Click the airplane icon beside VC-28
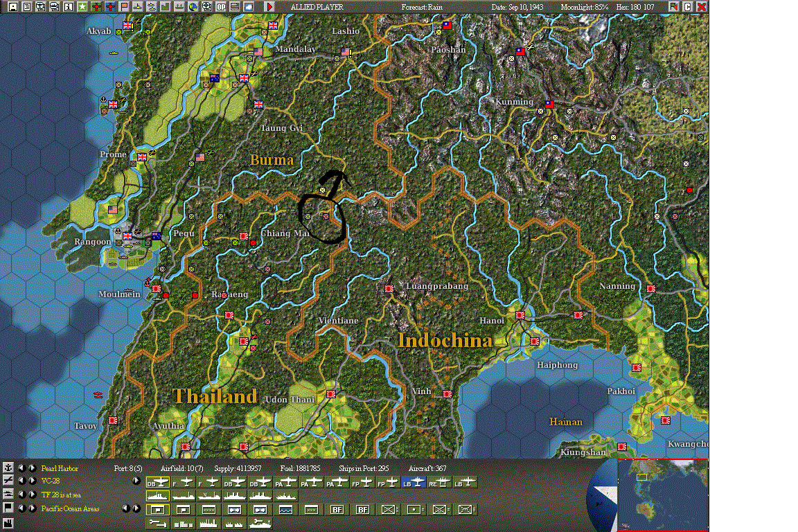This screenshot has width=798, height=532. pyautogui.click(x=8, y=480)
